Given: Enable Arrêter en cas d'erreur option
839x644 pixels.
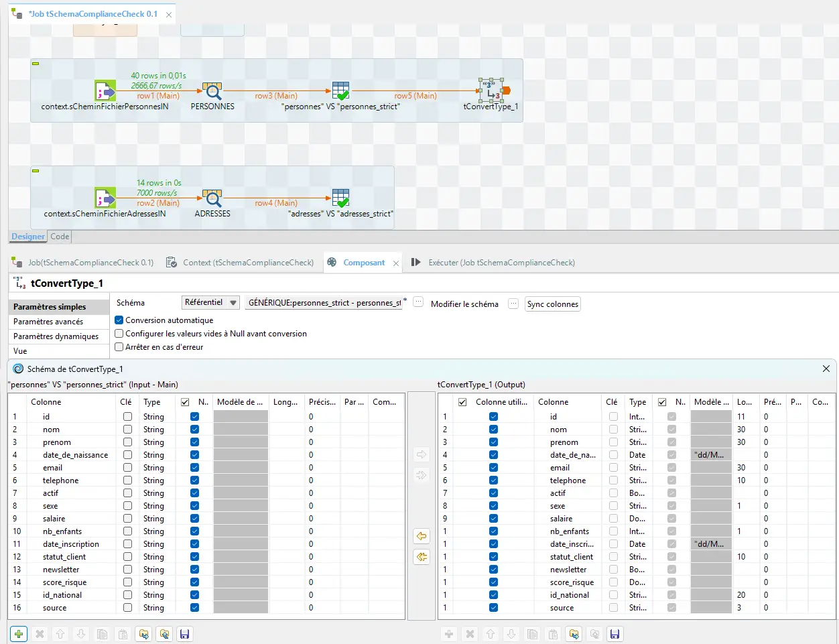Looking at the screenshot, I should click(x=119, y=347).
